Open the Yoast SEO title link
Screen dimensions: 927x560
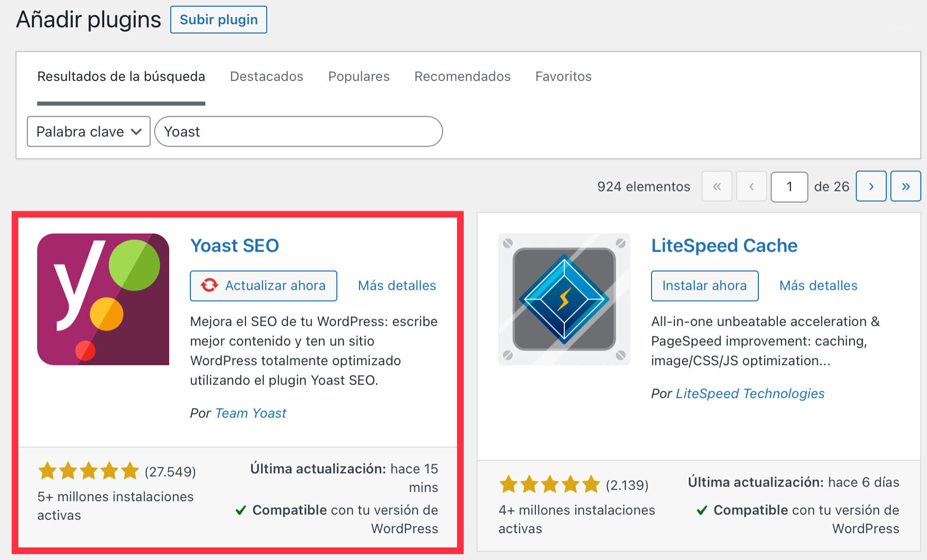pyautogui.click(x=235, y=245)
